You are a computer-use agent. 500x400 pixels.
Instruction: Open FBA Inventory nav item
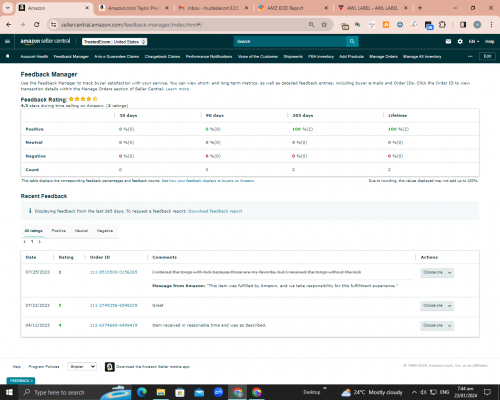[321, 57]
